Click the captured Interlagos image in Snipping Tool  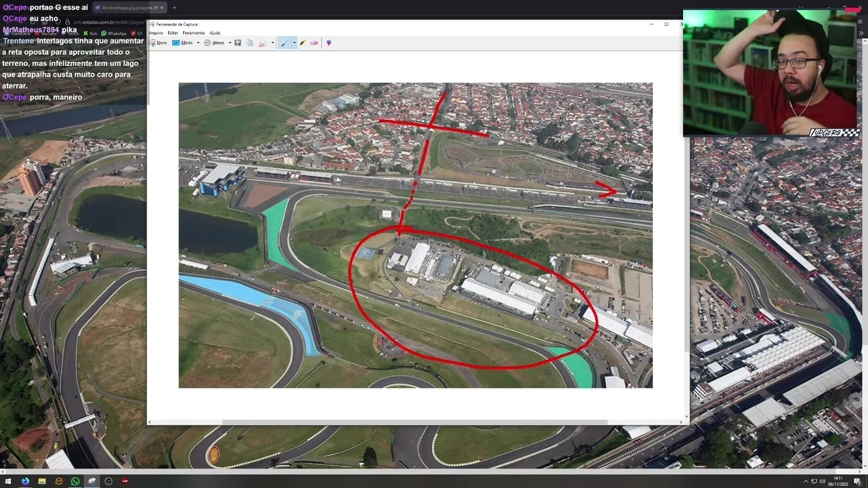click(415, 235)
